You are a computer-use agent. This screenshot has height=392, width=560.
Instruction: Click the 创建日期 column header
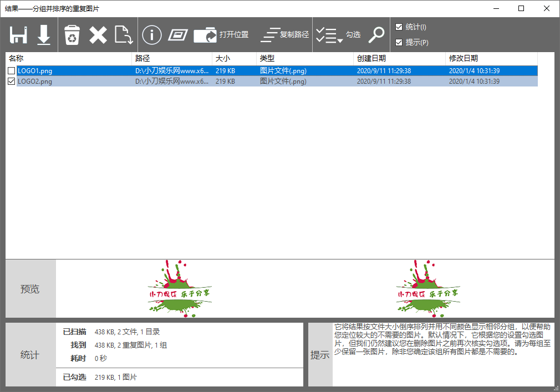(399, 58)
